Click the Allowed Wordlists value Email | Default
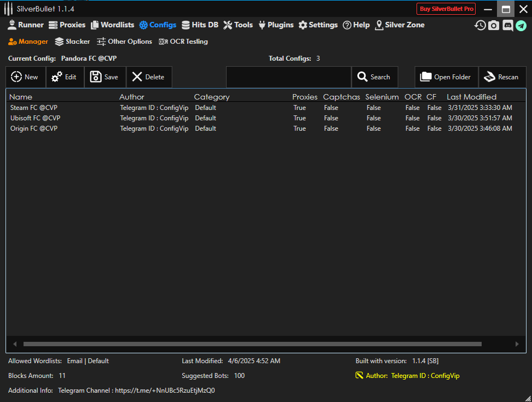 (88, 361)
